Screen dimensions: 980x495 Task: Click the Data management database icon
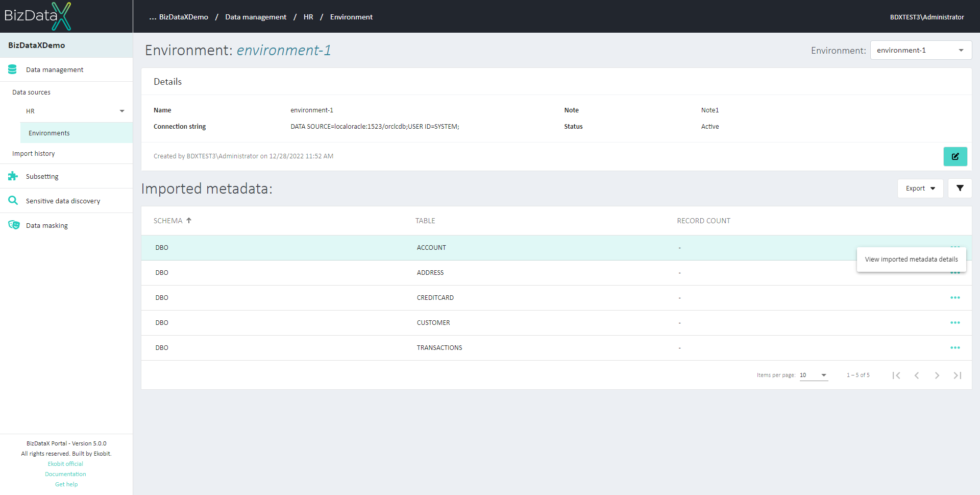click(13, 69)
